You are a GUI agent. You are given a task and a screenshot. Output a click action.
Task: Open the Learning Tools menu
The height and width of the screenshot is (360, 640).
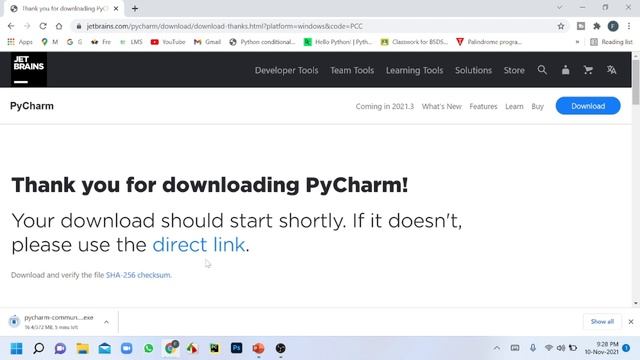tap(414, 70)
